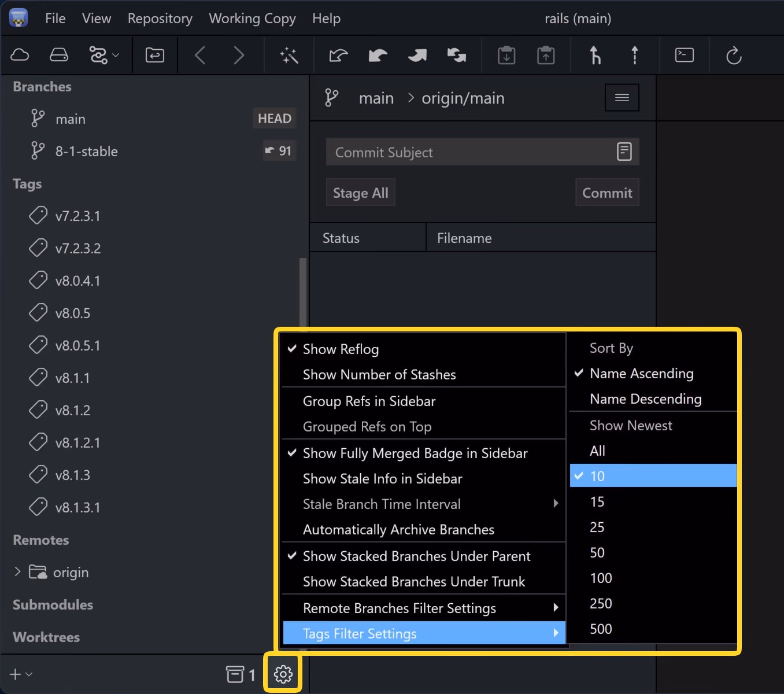Click the branch icon beside main header

click(331, 98)
